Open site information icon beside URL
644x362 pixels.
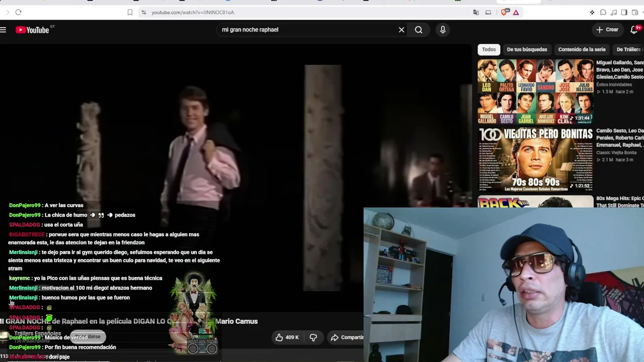tap(143, 12)
